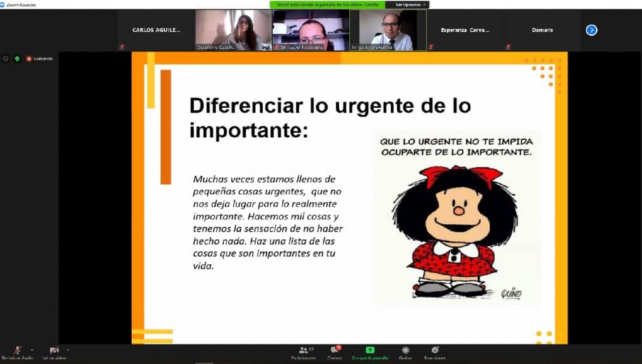642x364 pixels.
Task: Select CARLOS AGUILE... participant tile
Action: [156, 30]
